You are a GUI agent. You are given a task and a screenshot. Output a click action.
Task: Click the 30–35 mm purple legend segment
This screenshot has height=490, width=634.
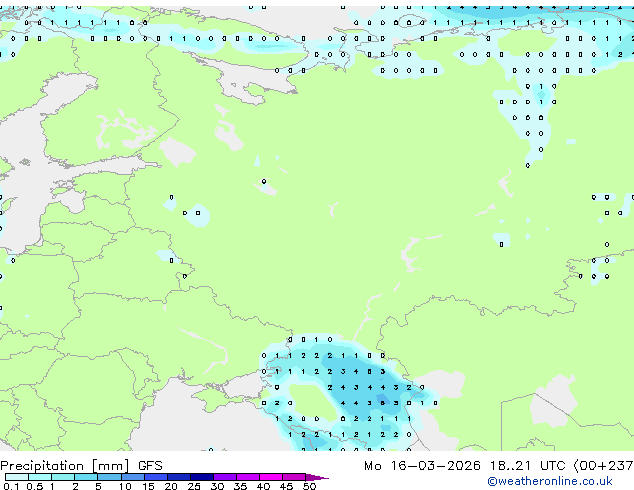(225, 477)
